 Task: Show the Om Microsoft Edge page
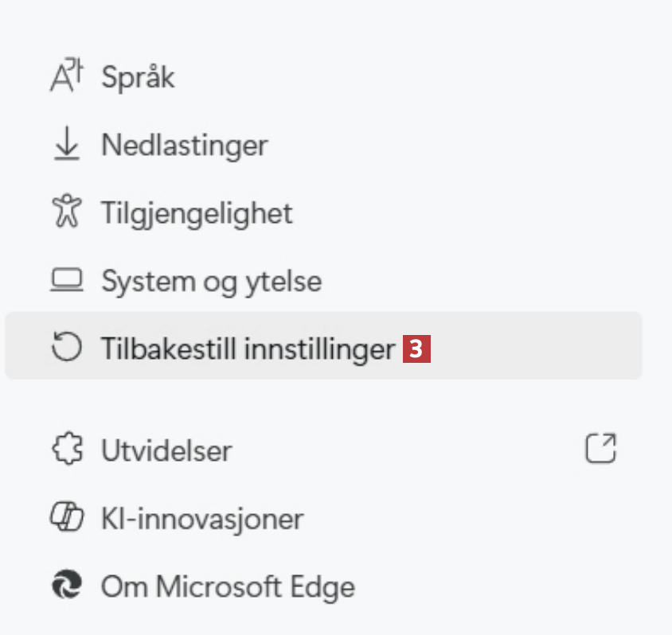[227, 587]
